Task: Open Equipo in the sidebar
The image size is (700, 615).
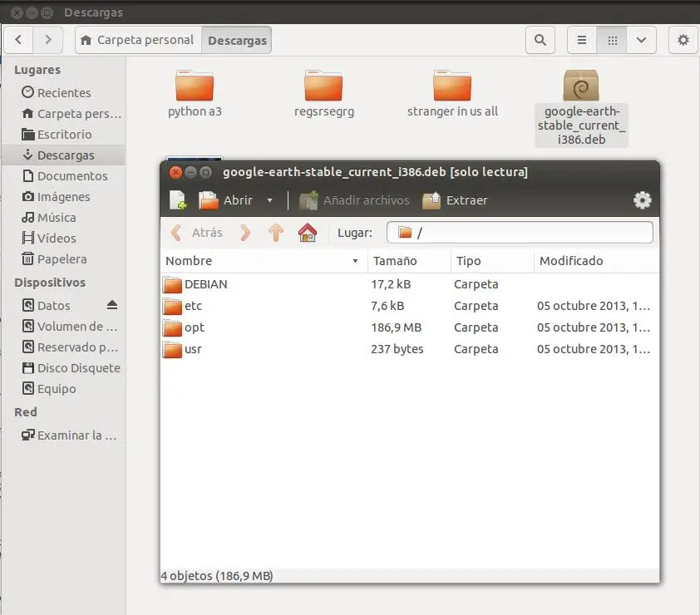Action: pyautogui.click(x=64, y=389)
